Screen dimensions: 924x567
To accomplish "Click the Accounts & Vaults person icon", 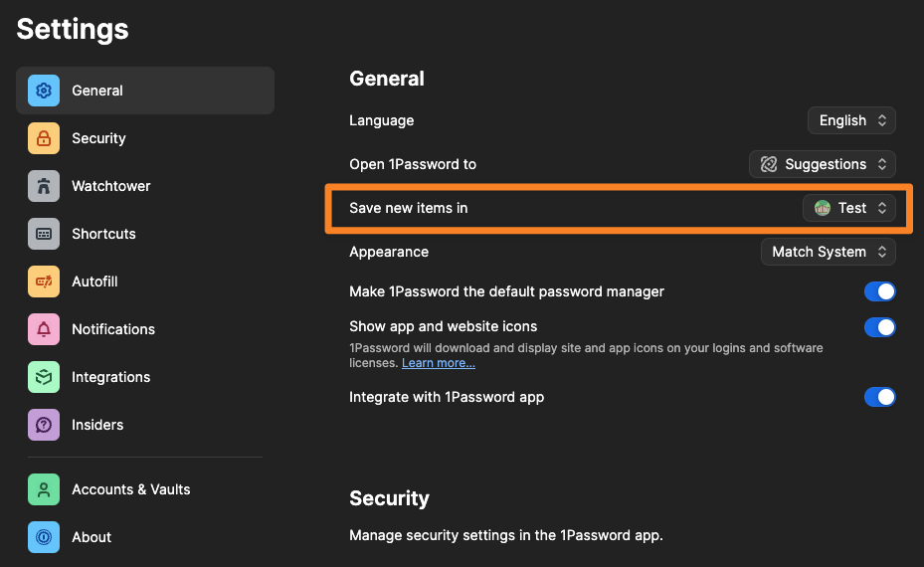I will [44, 489].
